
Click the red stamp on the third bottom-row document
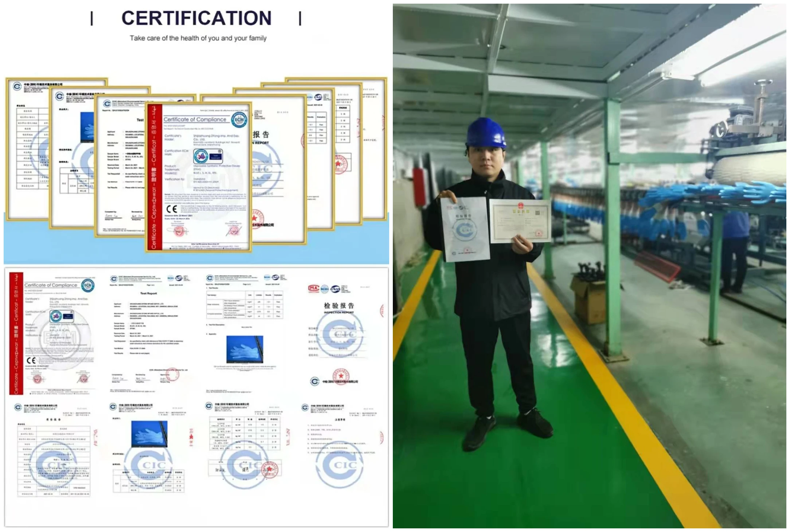(269, 469)
